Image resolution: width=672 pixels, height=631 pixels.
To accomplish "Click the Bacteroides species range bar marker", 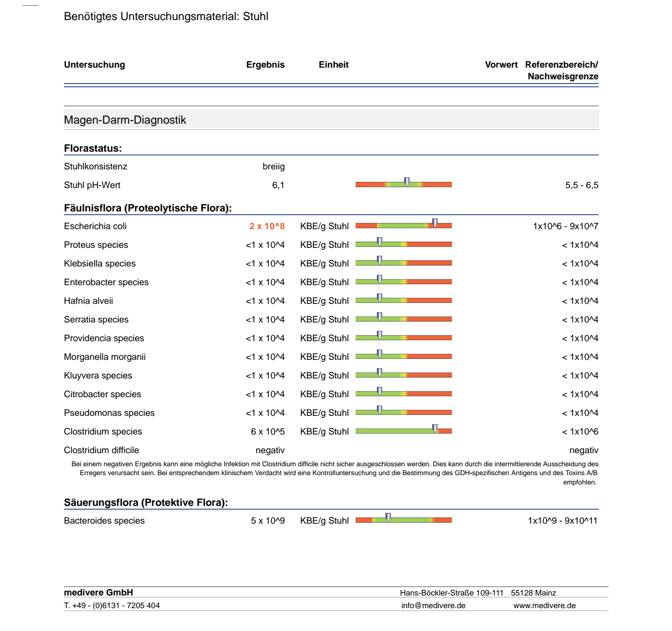I will click(x=388, y=518).
